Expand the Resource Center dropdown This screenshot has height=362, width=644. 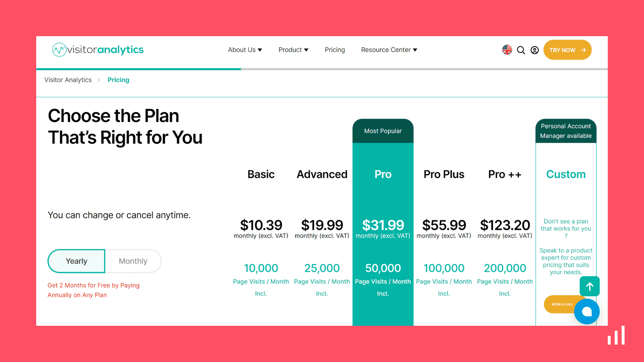[x=389, y=50]
